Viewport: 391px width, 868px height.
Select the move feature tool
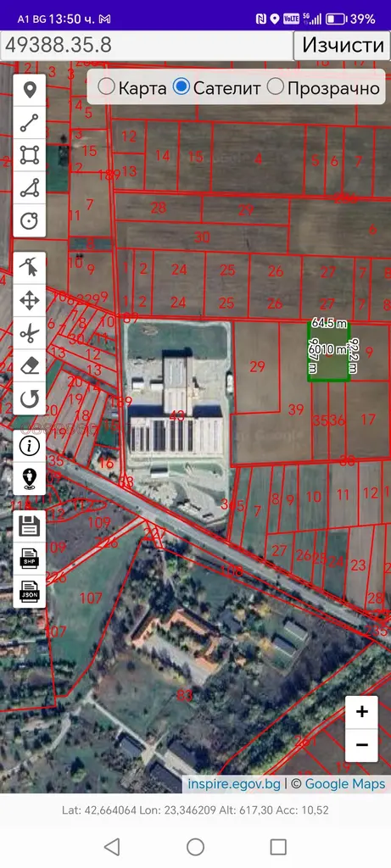[30, 301]
